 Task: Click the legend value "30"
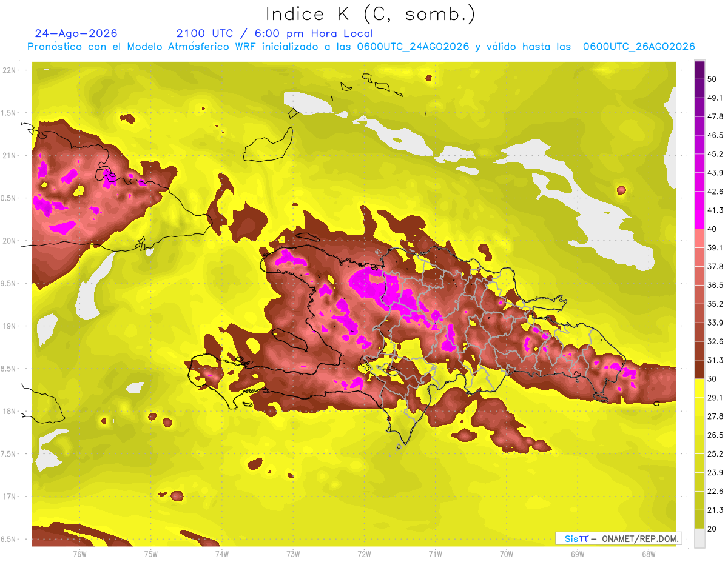point(712,379)
